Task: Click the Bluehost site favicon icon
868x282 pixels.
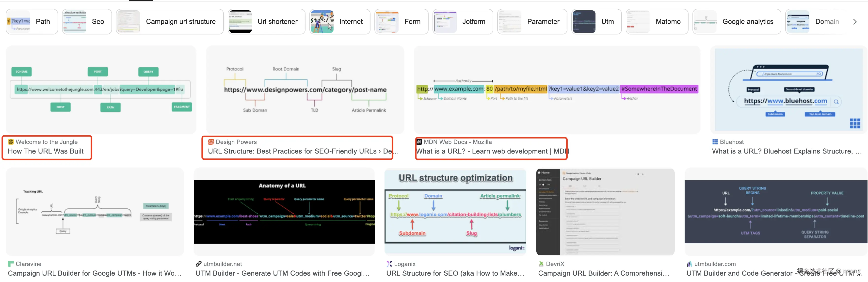Action: tap(715, 142)
